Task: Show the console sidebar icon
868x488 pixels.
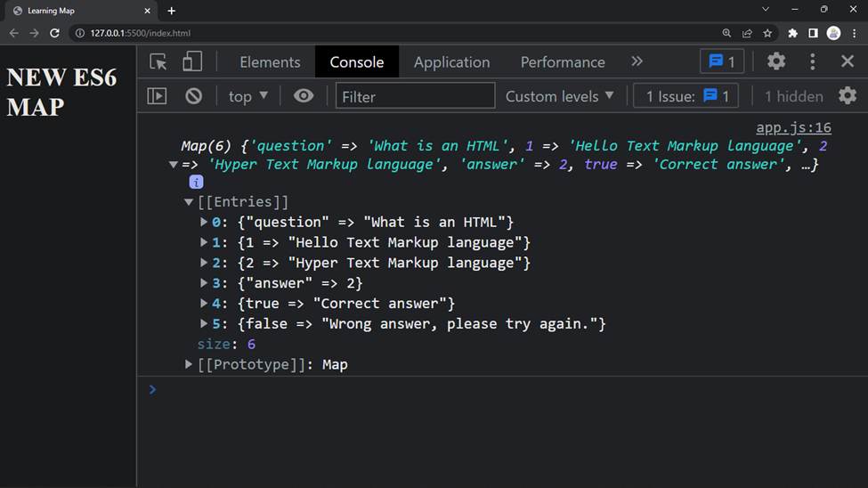Action: coord(158,96)
